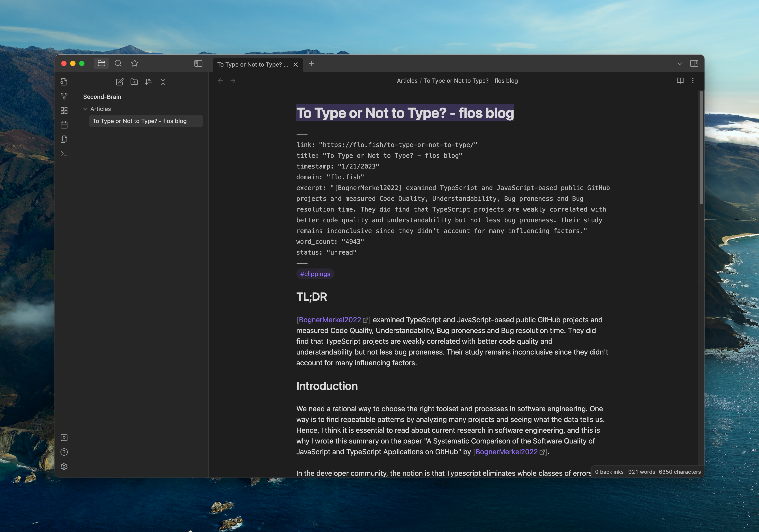This screenshot has height=532, width=759.
Task: Open the vault switcher icon
Action: [x=64, y=437]
